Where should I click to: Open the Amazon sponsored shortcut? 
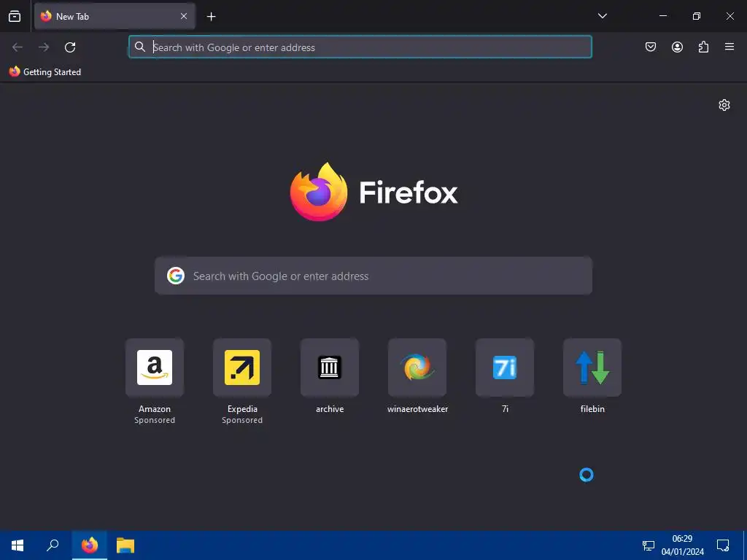click(155, 367)
